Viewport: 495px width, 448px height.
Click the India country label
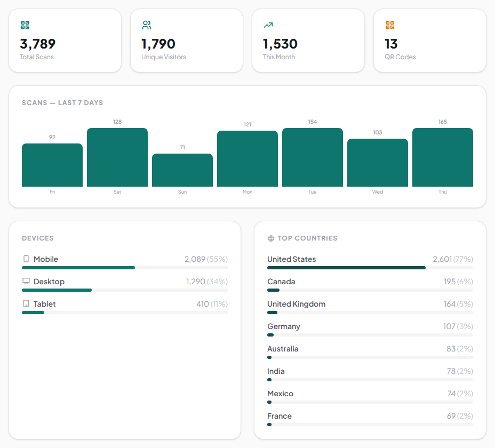(276, 371)
